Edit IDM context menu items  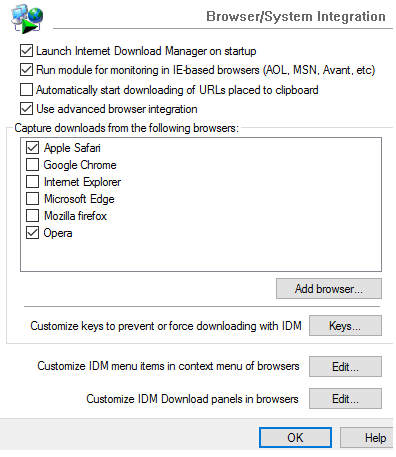345,367
